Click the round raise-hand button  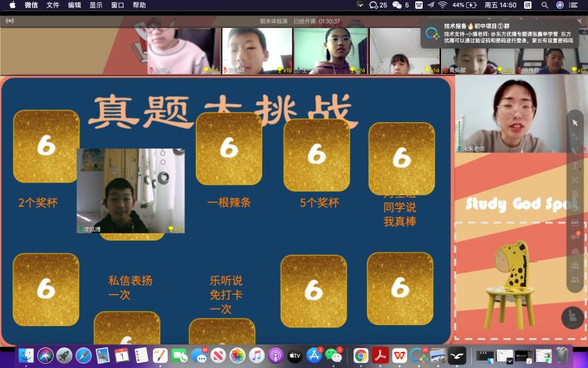pos(573,318)
